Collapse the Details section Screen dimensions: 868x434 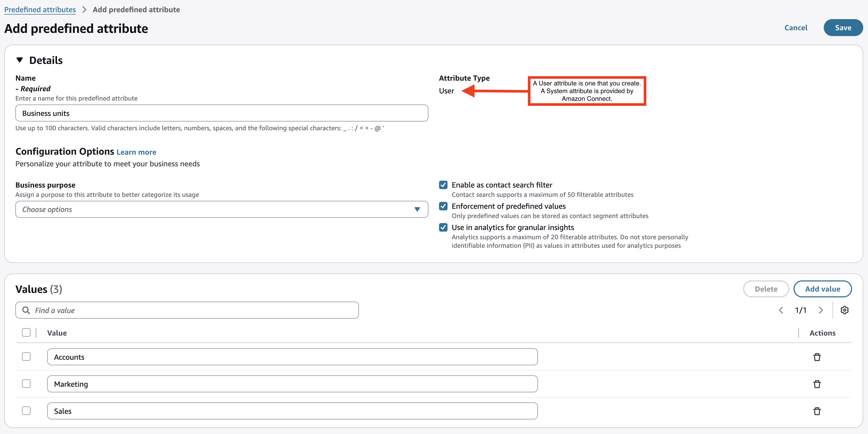(x=20, y=60)
